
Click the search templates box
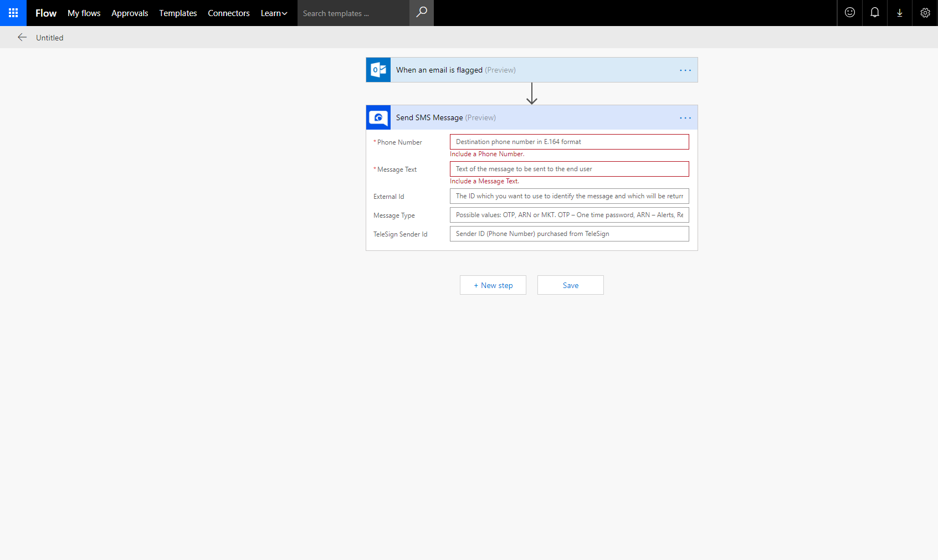click(353, 13)
